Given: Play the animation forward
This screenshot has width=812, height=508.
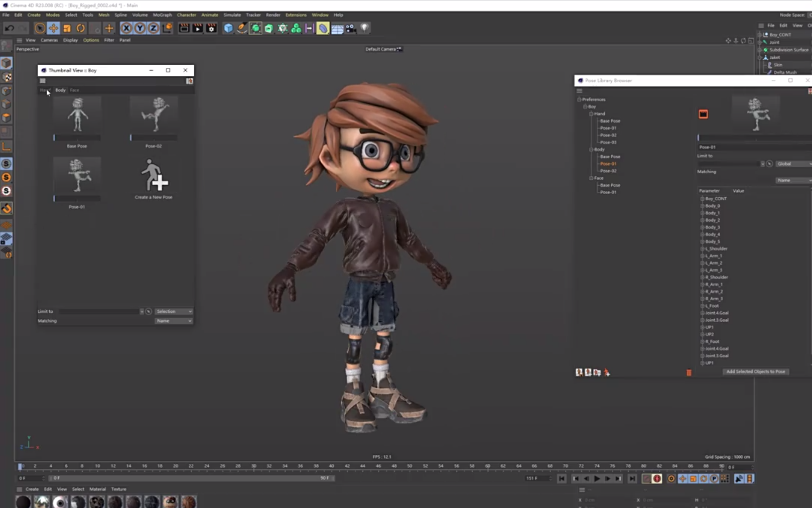Looking at the screenshot, I should tap(597, 479).
